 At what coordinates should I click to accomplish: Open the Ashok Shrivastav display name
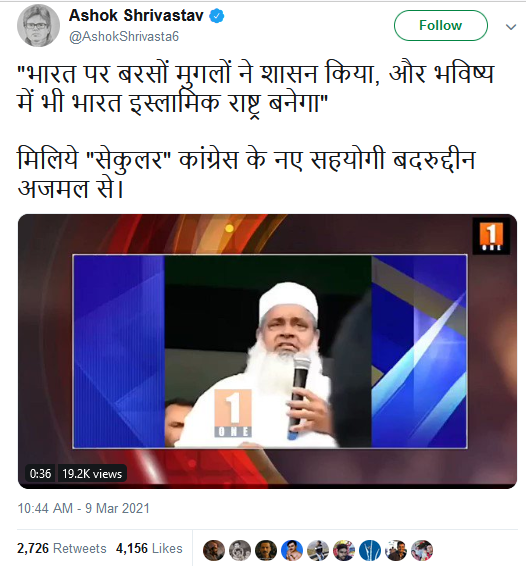[136, 16]
